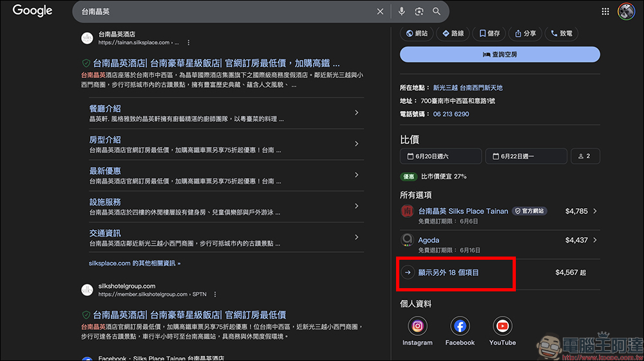Open check-in date 6月20日週六 picker
The image size is (644, 361).
click(440, 156)
